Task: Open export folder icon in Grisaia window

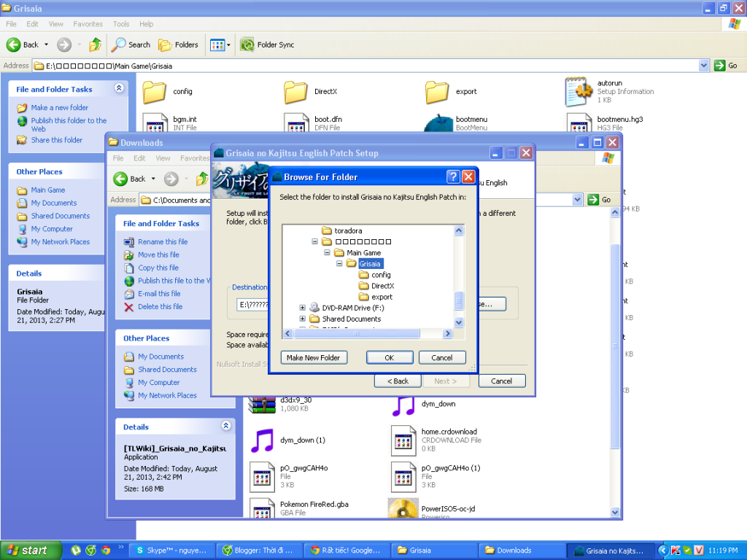Action: coord(437,92)
